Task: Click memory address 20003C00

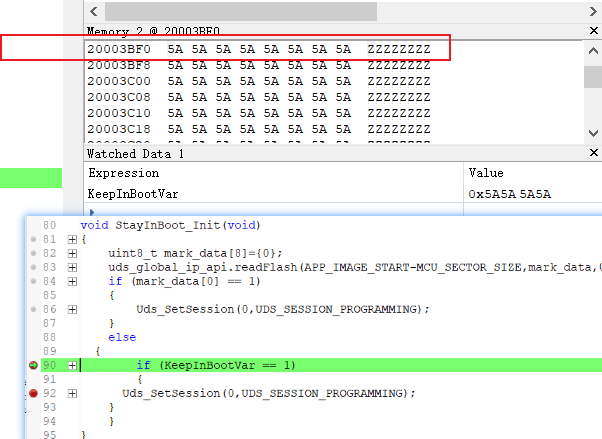Action: 119,81
